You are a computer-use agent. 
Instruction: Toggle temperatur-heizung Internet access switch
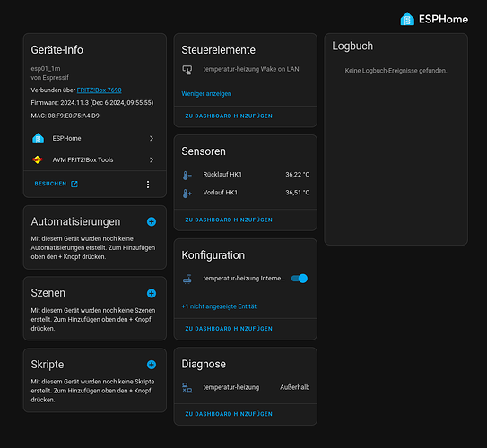pos(300,279)
